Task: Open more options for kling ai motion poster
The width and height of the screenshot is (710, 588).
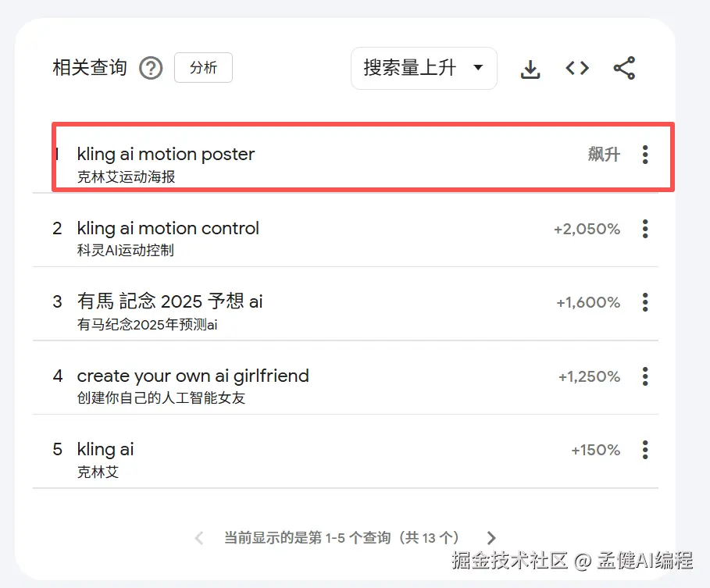Action: tap(645, 155)
